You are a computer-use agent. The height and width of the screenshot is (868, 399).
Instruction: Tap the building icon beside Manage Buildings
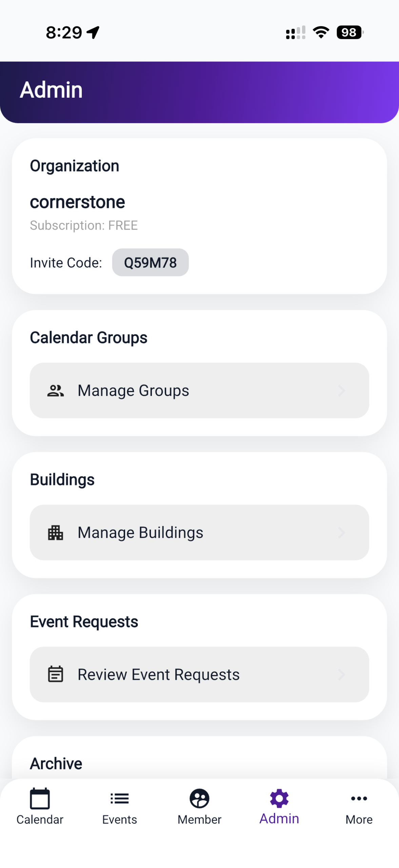(55, 533)
